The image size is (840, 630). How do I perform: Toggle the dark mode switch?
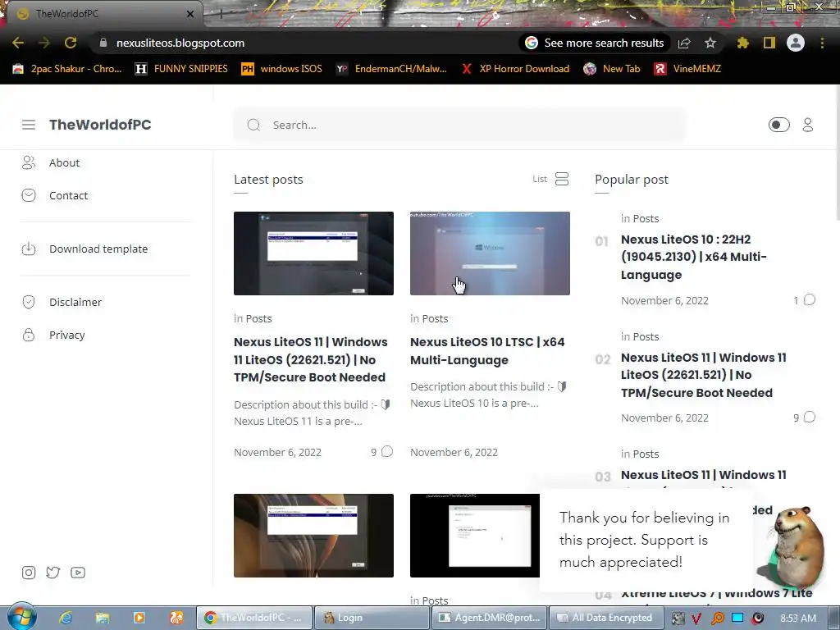(778, 125)
